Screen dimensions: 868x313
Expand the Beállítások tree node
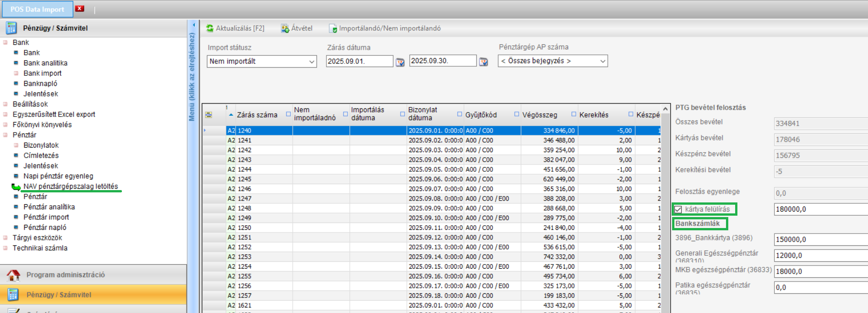pos(5,104)
